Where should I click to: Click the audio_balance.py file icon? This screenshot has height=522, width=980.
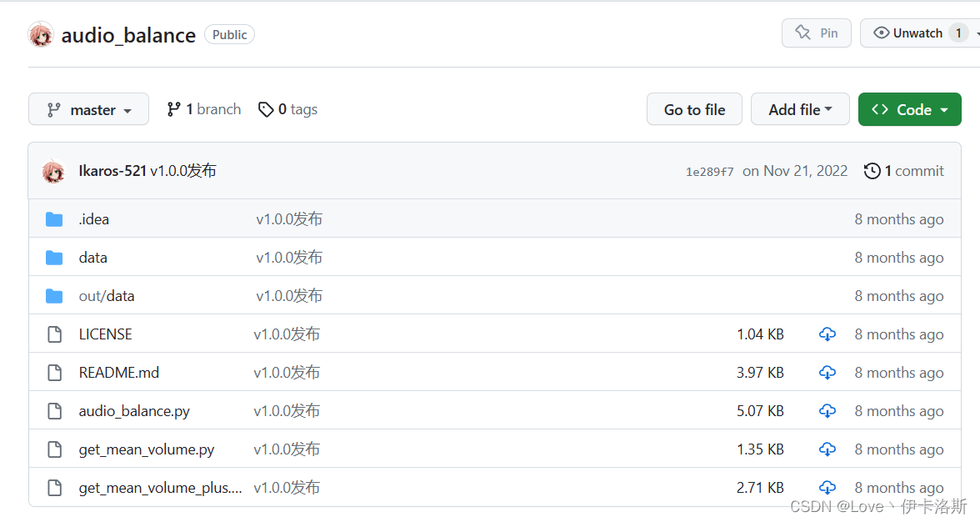tap(55, 411)
